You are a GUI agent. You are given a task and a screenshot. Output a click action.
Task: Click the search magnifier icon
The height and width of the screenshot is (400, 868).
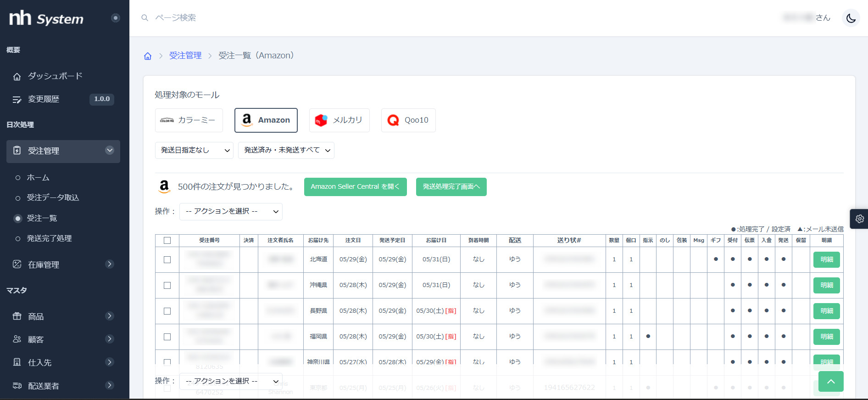coord(145,18)
